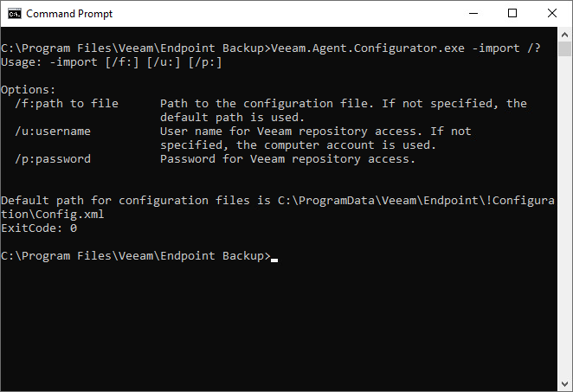The width and height of the screenshot is (573, 392).
Task: Click the "Default path for configuration files" text
Action: 125,201
